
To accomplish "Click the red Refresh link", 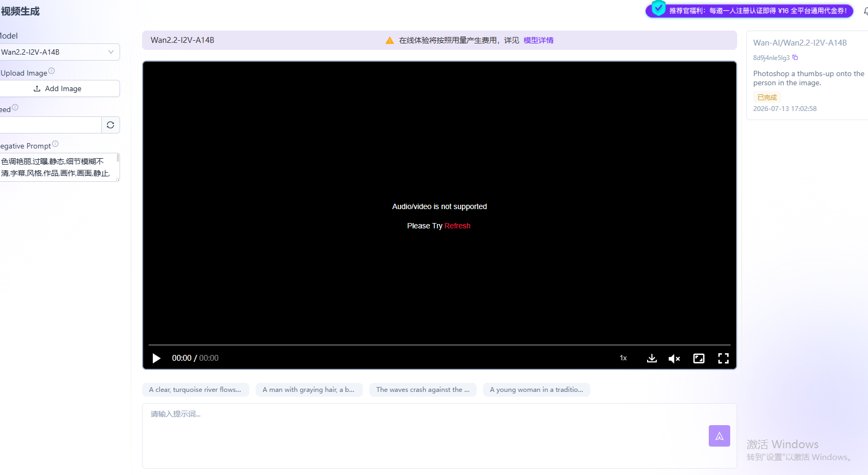I will [457, 226].
